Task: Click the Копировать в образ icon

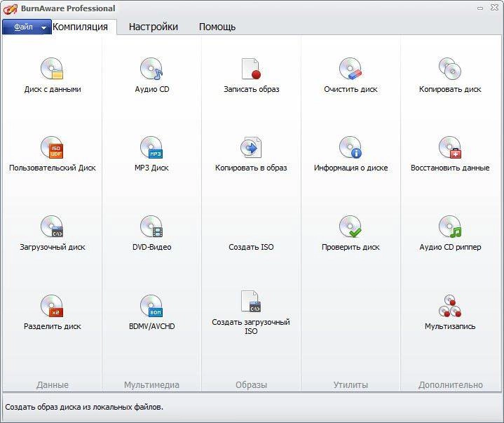Action: click(251, 147)
